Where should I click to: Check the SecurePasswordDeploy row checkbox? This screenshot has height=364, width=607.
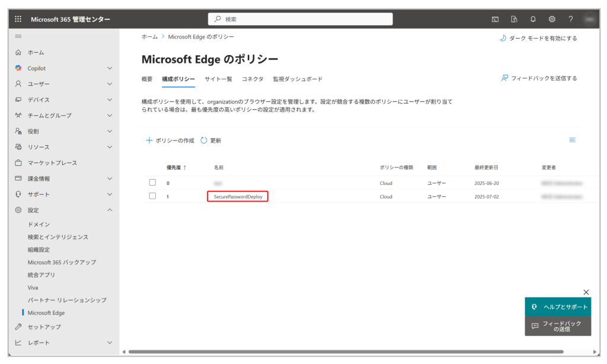point(152,196)
